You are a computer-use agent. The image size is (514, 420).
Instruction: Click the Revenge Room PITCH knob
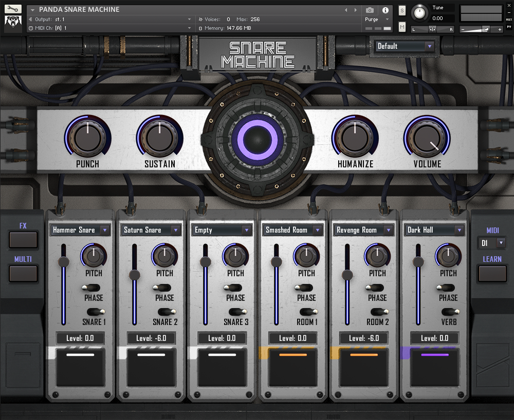coord(377,256)
